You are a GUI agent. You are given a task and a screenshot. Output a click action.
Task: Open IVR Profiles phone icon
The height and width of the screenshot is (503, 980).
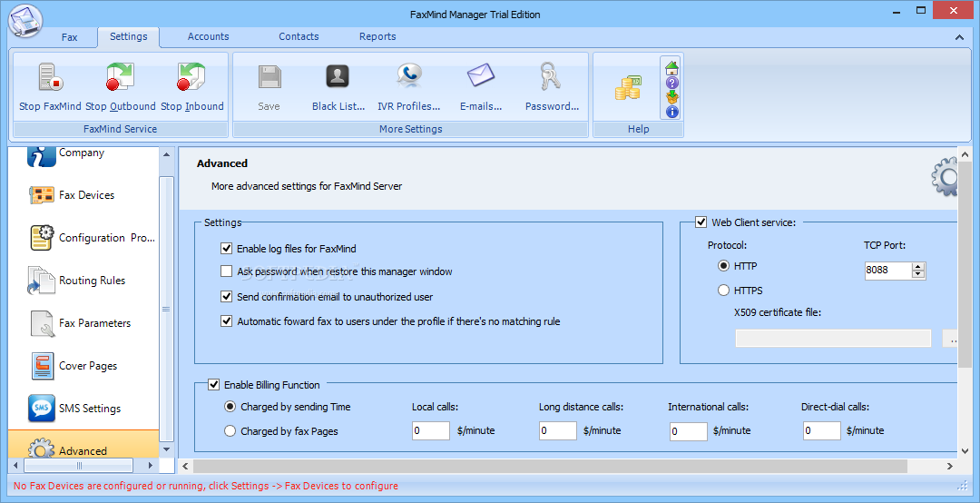pyautogui.click(x=408, y=76)
